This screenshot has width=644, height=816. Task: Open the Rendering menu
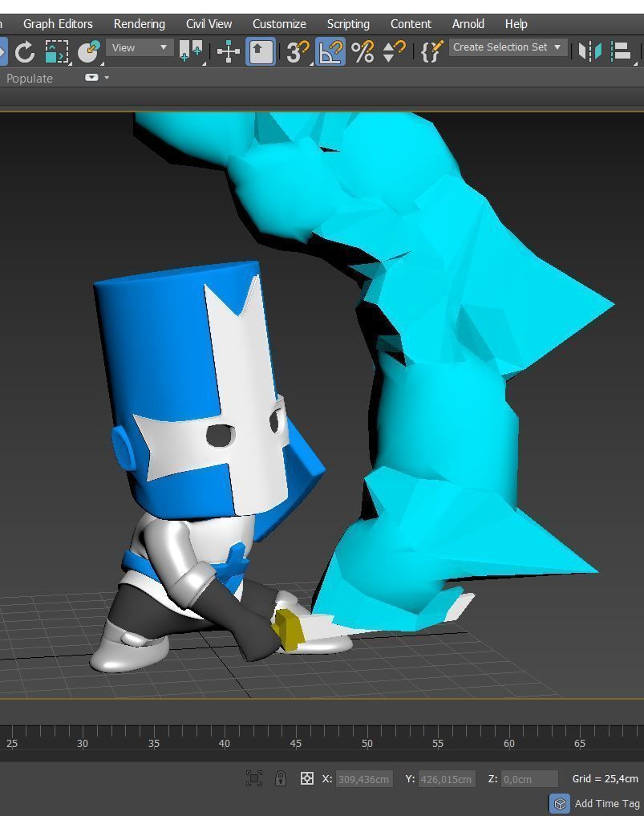140,24
